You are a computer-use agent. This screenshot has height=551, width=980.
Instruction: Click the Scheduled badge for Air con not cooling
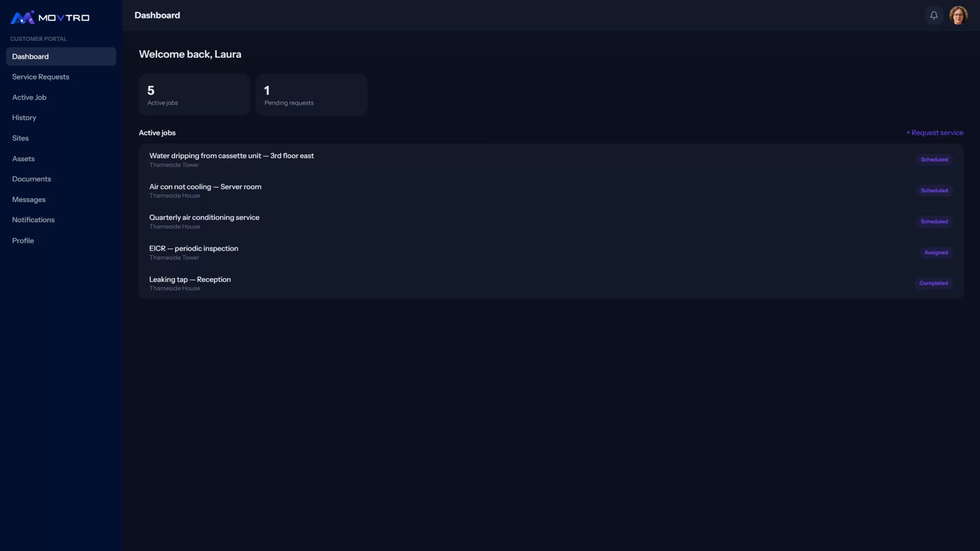pyautogui.click(x=934, y=191)
